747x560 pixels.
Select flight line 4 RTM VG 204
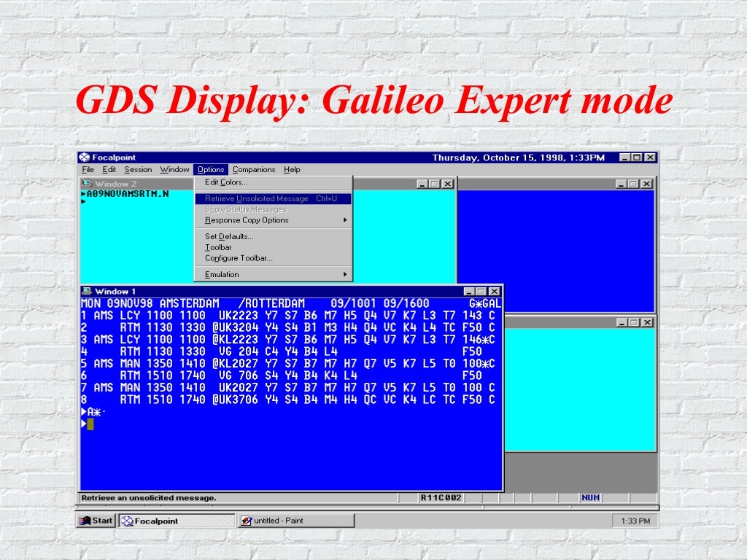click(x=282, y=351)
